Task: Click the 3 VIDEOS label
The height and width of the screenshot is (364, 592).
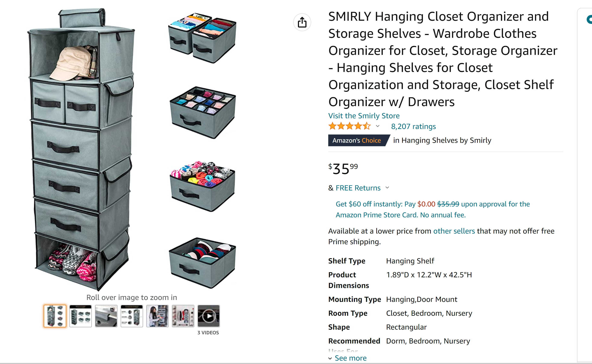Action: point(208,333)
